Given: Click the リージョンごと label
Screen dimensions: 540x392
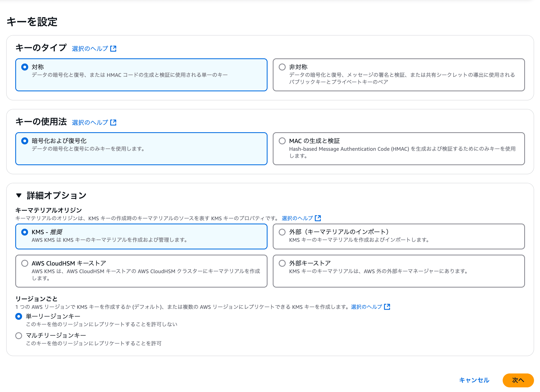Looking at the screenshot, I should (x=37, y=299).
